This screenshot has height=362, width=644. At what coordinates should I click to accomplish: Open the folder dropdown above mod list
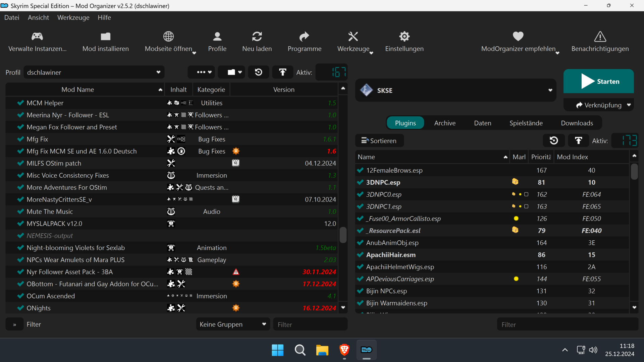tap(231, 72)
